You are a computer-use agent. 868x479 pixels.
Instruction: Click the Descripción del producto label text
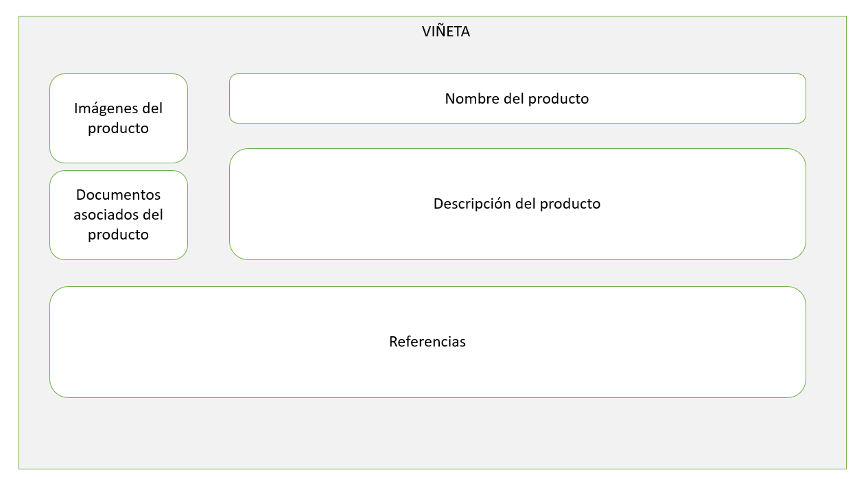tap(517, 204)
